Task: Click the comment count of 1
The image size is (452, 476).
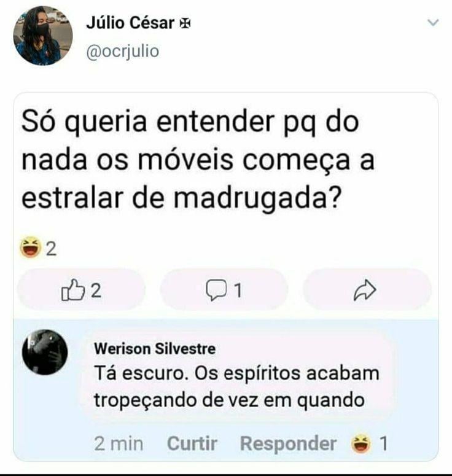Action: (x=238, y=291)
